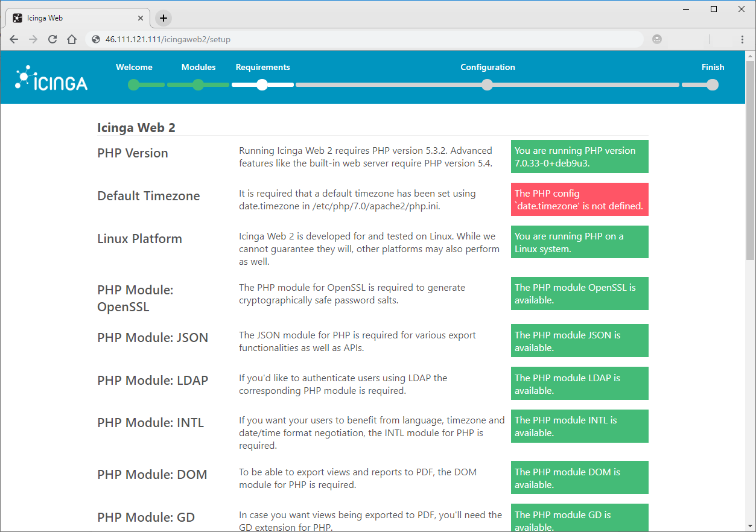The image size is (756, 532).
Task: Click the Requirements step label
Action: point(262,67)
